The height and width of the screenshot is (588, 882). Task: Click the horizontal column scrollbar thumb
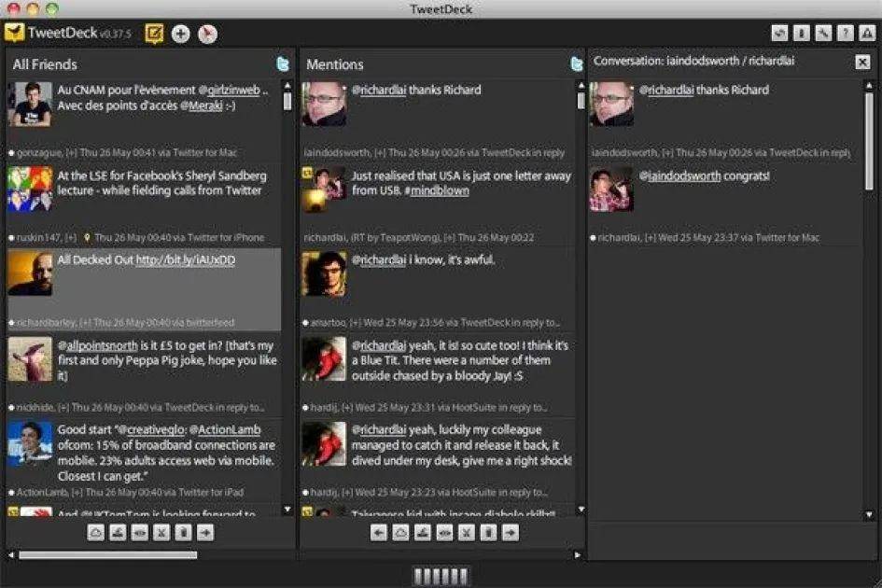click(108, 554)
